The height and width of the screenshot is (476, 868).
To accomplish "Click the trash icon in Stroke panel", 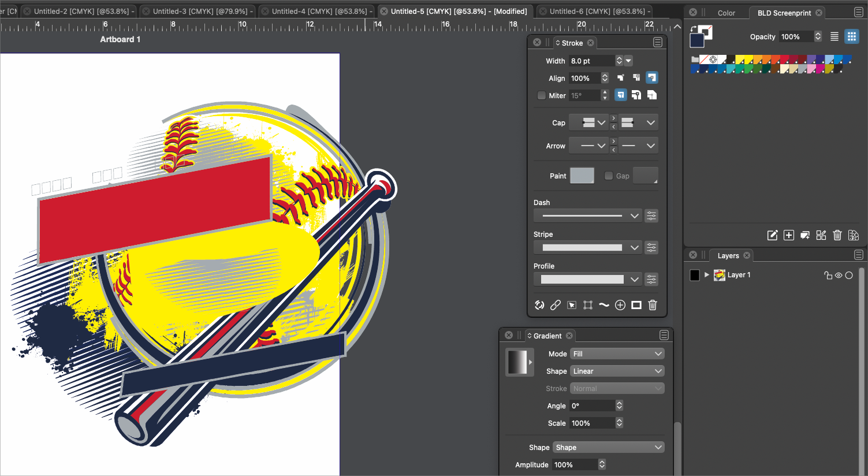I will 652,305.
